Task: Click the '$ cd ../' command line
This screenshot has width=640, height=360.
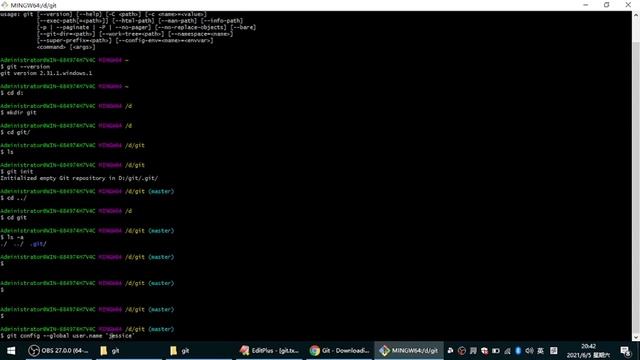Action: pos(13,198)
